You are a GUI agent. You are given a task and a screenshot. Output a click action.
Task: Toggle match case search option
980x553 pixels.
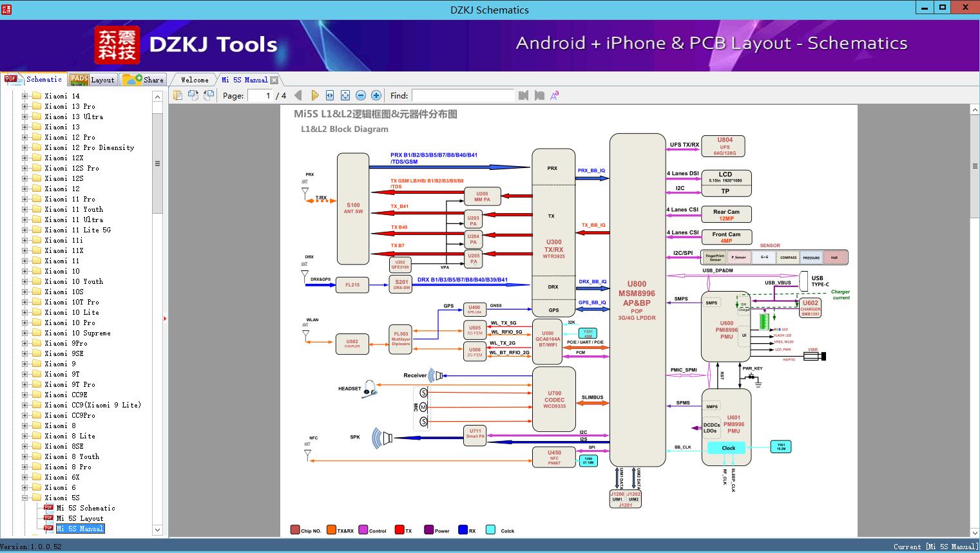pyautogui.click(x=554, y=95)
